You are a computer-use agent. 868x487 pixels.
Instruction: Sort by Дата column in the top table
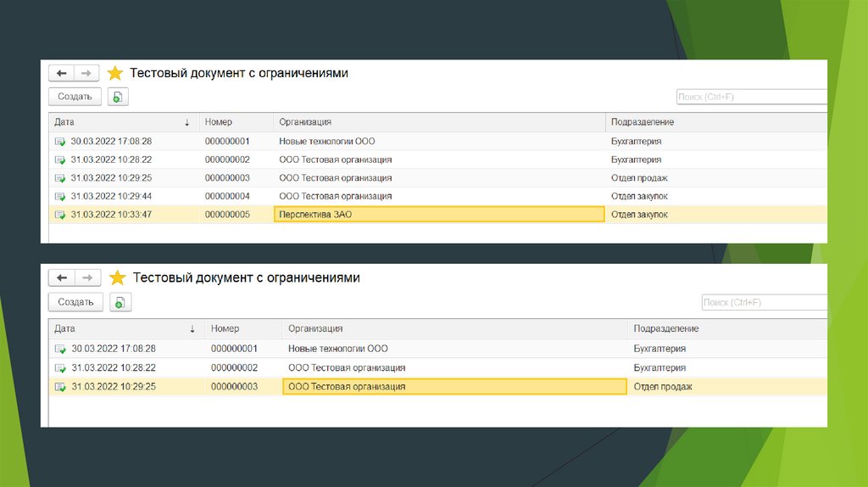(x=122, y=122)
